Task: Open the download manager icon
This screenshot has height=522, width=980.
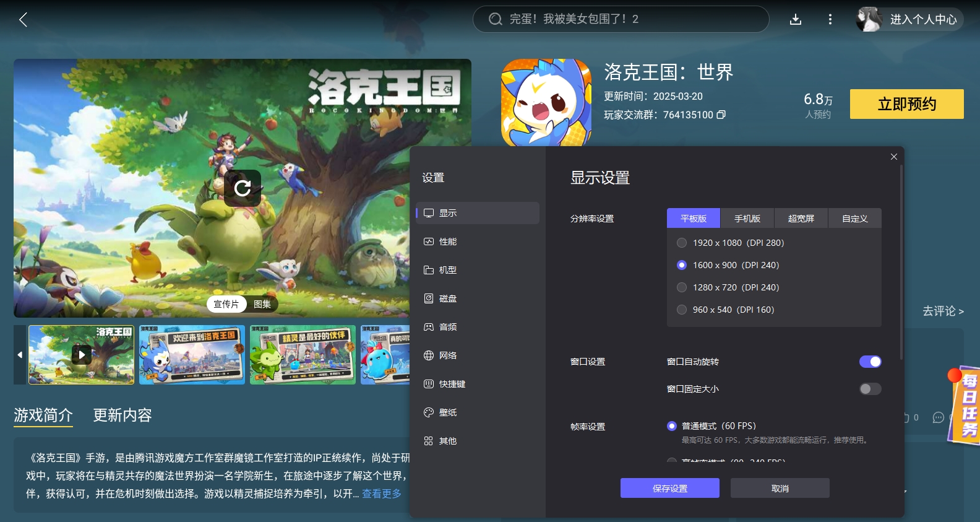Action: [x=796, y=20]
